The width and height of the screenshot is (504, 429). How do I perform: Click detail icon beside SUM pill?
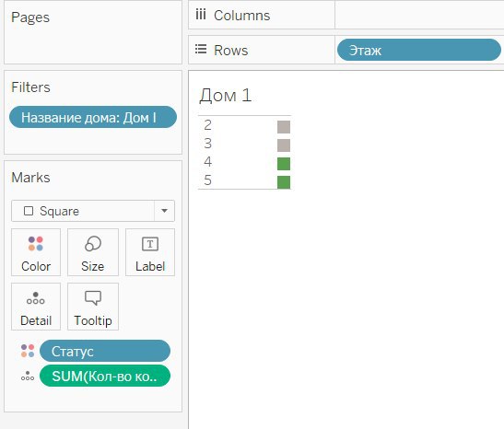[x=28, y=376]
